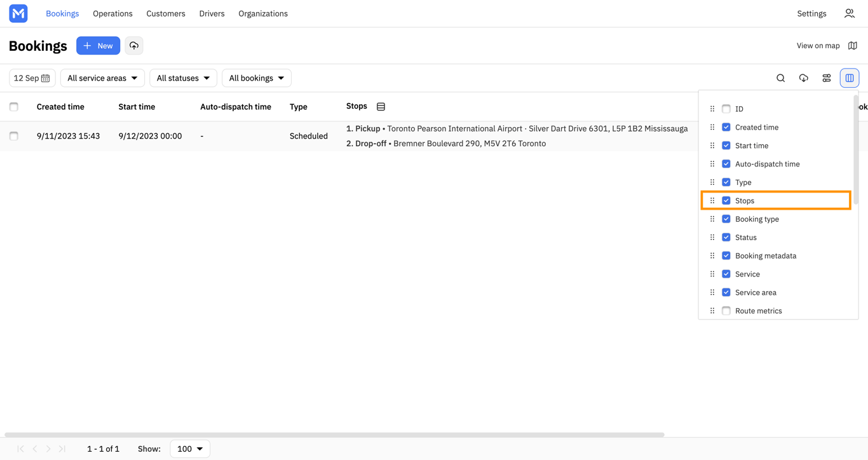Go to last page arrow
This screenshot has height=460, width=868.
tap(62, 449)
